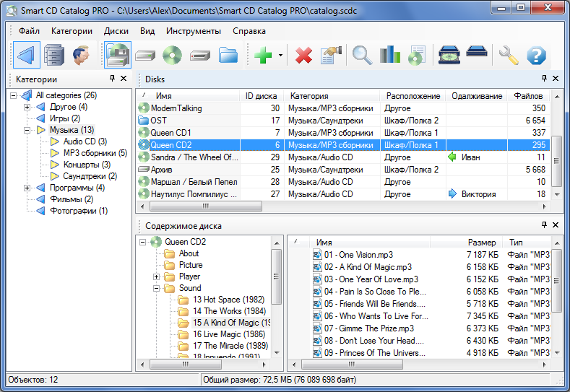Open the Вид menu
Screen dimensions: 570x392
coord(147,31)
